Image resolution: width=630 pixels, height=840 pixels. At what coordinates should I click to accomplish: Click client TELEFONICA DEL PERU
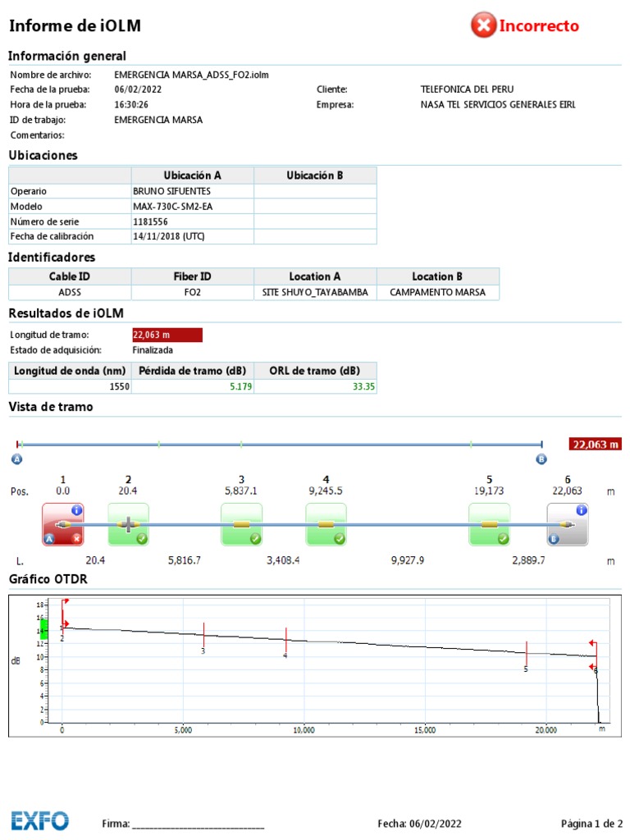(x=467, y=89)
